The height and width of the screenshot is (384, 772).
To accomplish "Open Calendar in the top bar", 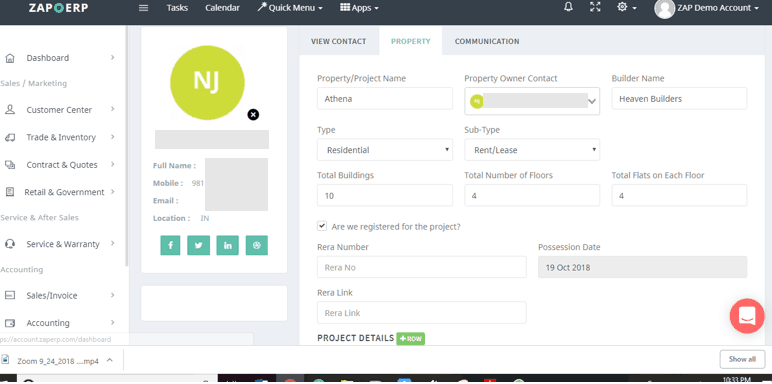I will click(223, 8).
